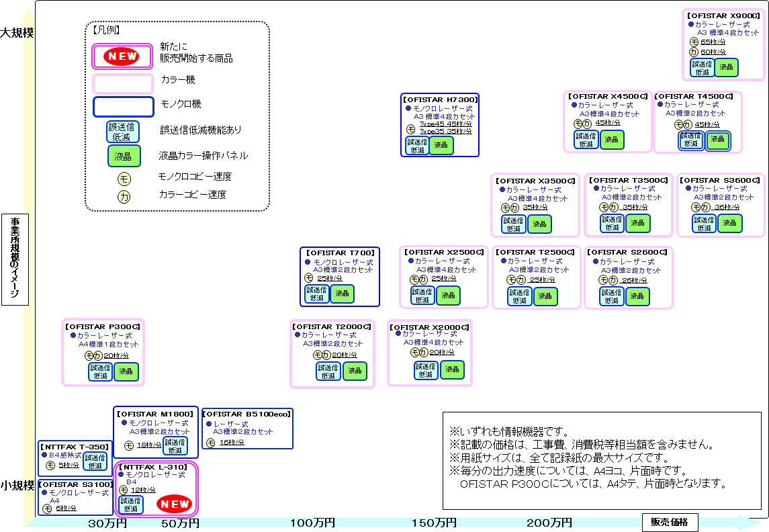Click the [OFISTAR X900C] title
The image size is (769, 532).
[723, 15]
